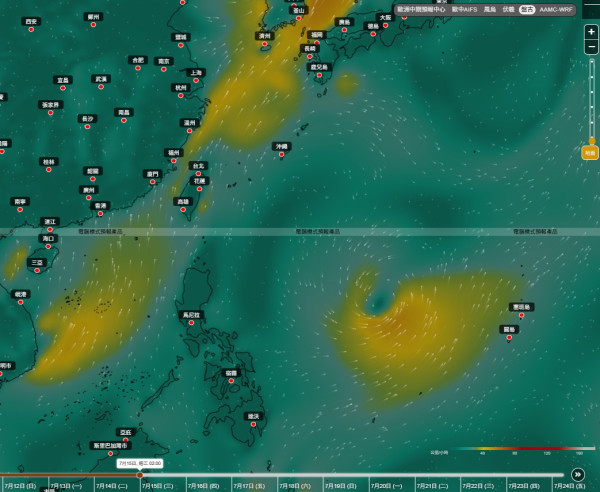The height and width of the screenshot is (492, 600).
Task: Select the 歐中AIFS model option
Action: [x=465, y=10]
